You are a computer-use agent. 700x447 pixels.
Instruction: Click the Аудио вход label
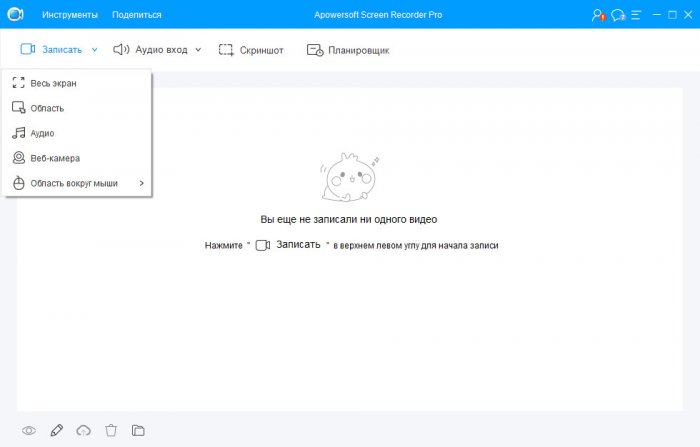pyautogui.click(x=161, y=50)
